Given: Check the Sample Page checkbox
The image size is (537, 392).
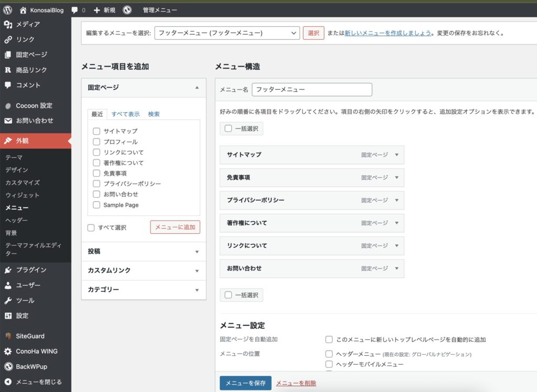Looking at the screenshot, I should pos(96,205).
